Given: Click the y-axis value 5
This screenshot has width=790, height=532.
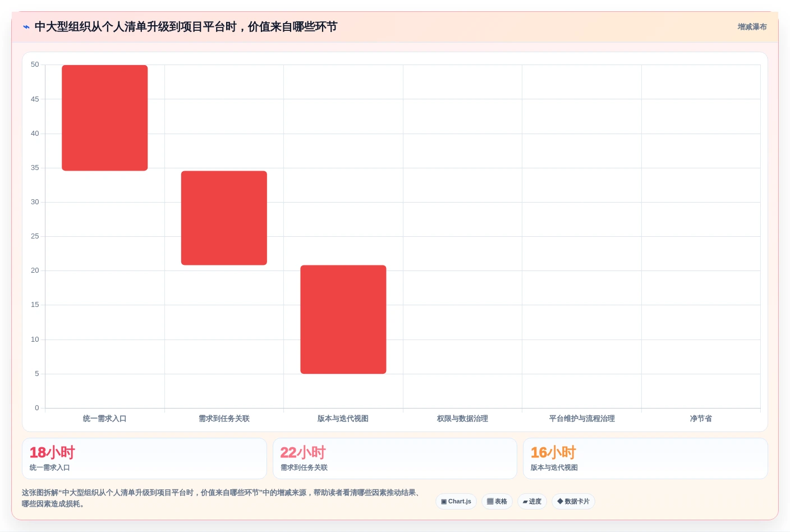Looking at the screenshot, I should tap(37, 374).
